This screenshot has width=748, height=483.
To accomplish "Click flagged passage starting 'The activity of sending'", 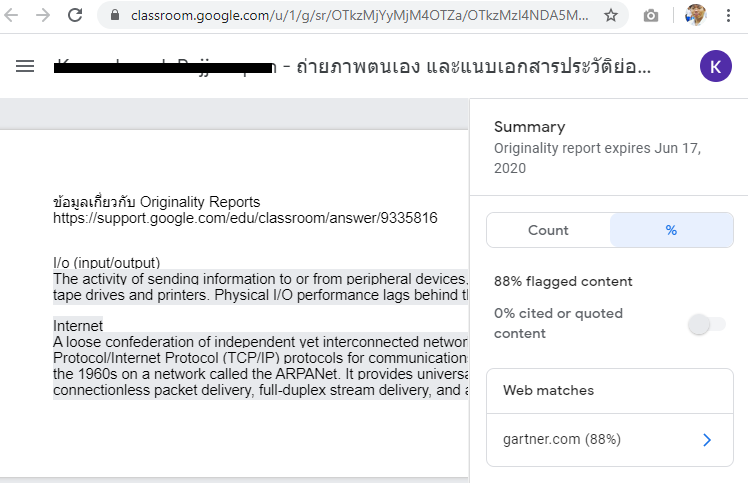I will point(260,287).
